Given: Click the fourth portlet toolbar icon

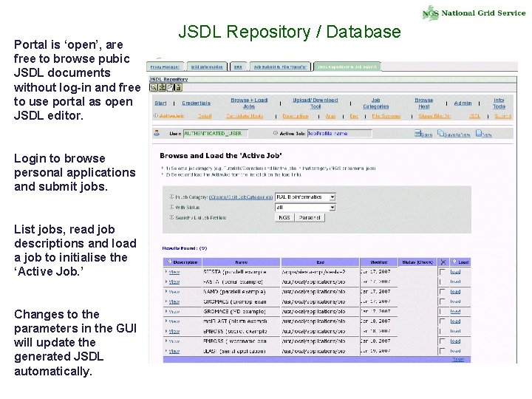Looking at the screenshot, I should pos(179,87).
